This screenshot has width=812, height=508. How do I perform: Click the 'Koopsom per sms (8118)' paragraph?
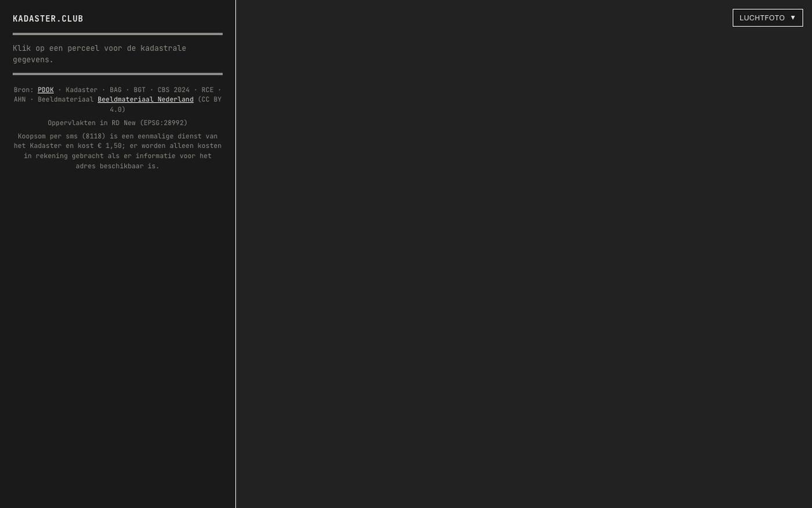click(x=118, y=151)
